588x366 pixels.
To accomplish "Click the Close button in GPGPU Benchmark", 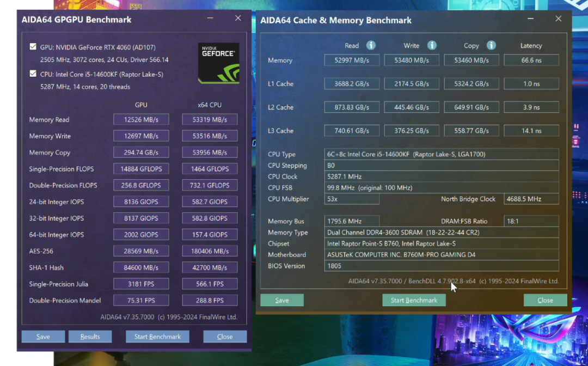I will pyautogui.click(x=225, y=337).
